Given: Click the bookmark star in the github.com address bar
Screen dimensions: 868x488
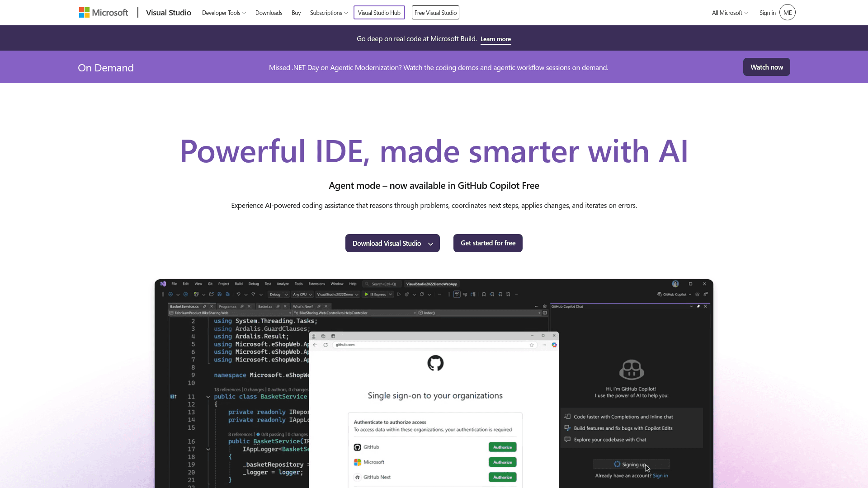Looking at the screenshot, I should pyautogui.click(x=532, y=345).
